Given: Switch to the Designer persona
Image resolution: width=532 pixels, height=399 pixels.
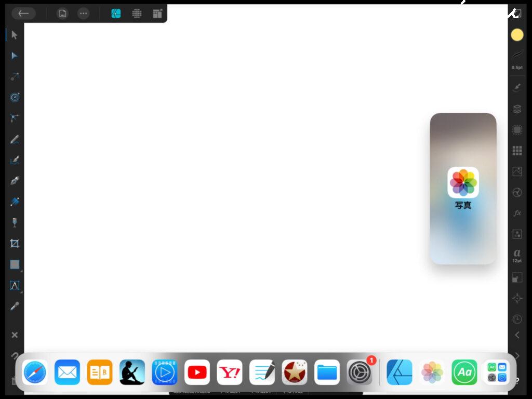Looking at the screenshot, I should click(116, 14).
